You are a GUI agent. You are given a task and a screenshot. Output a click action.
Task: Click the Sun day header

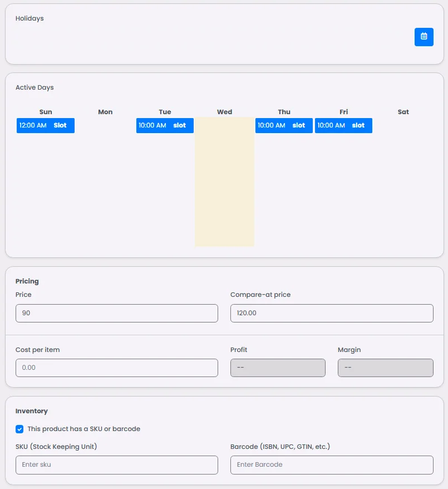[x=46, y=112]
